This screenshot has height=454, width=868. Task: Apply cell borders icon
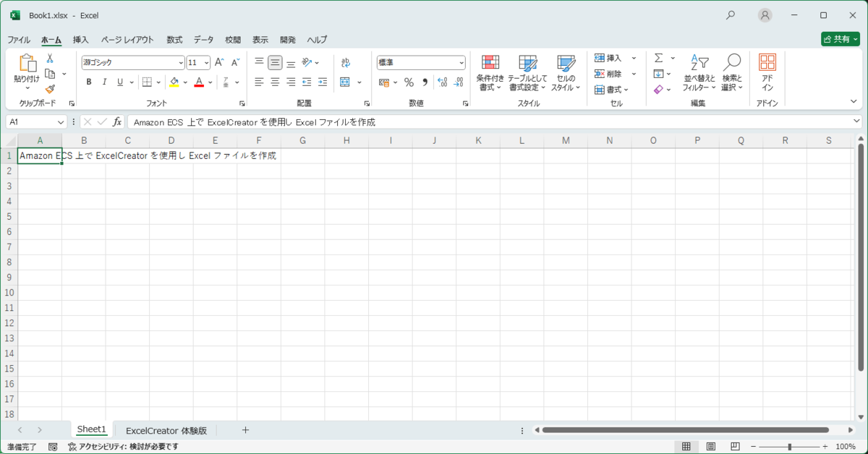click(x=147, y=82)
